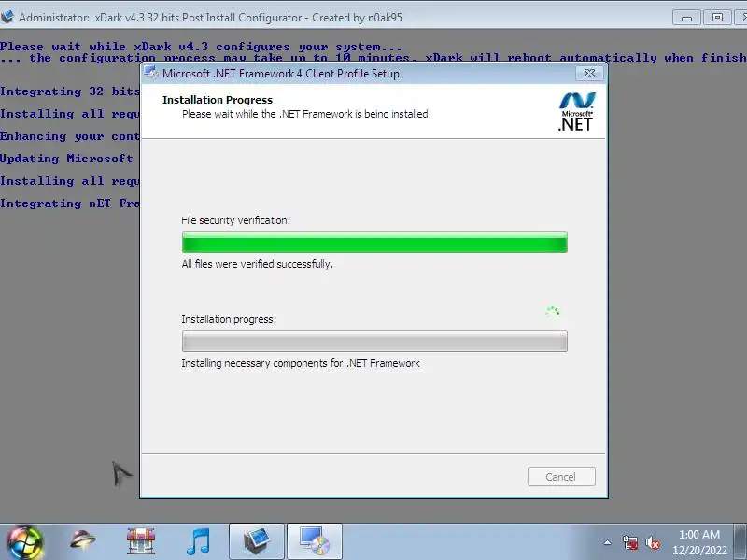The image size is (747, 560).
Task: Click the 'Installation Progress' heading
Action: click(x=218, y=100)
